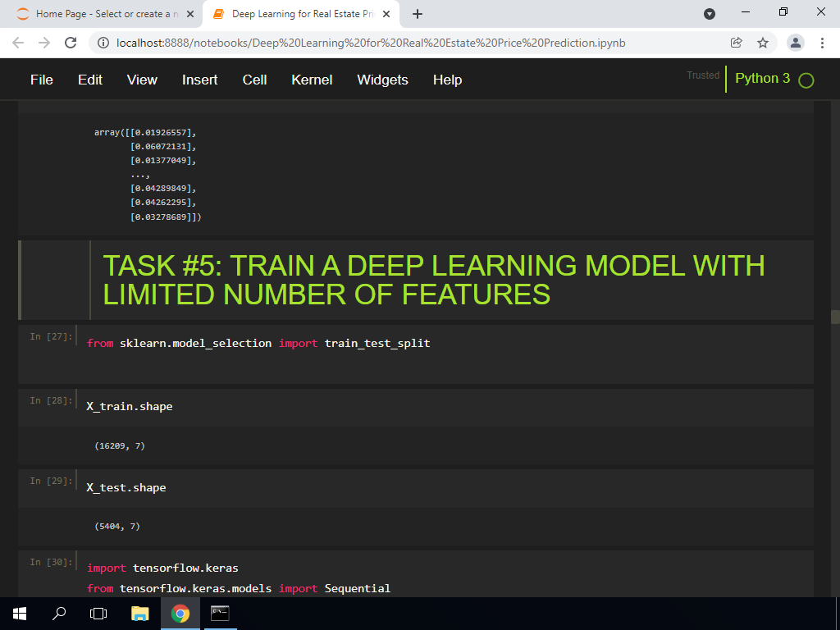840x630 pixels.
Task: Open the command prompt taskbar window
Action: pos(220,614)
